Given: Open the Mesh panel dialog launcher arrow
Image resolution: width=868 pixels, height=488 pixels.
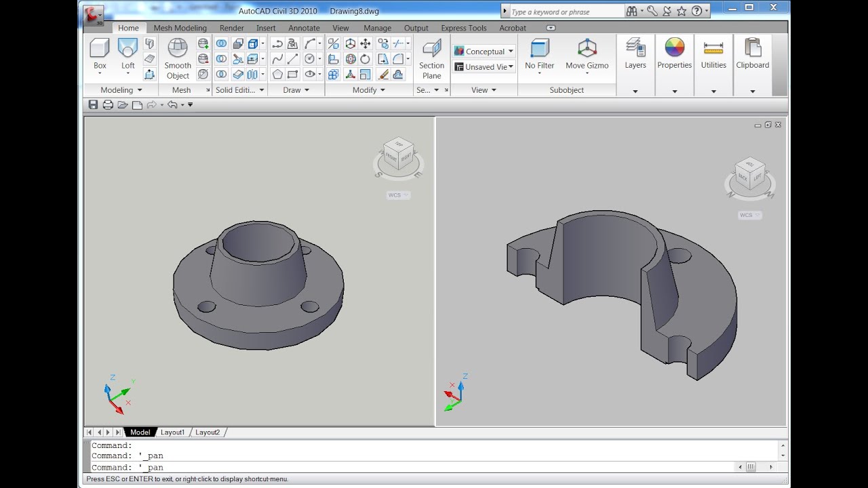Looking at the screenshot, I should pyautogui.click(x=208, y=90).
